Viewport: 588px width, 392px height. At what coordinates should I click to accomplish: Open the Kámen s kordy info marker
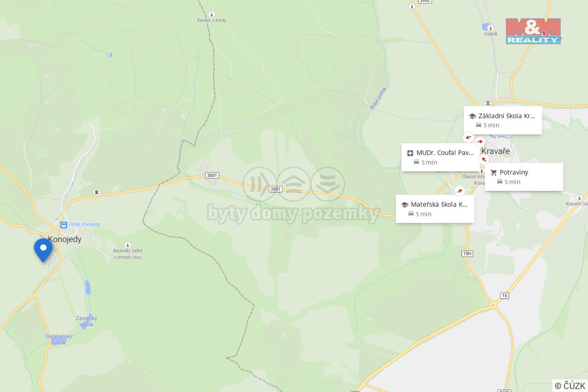[212, 14]
